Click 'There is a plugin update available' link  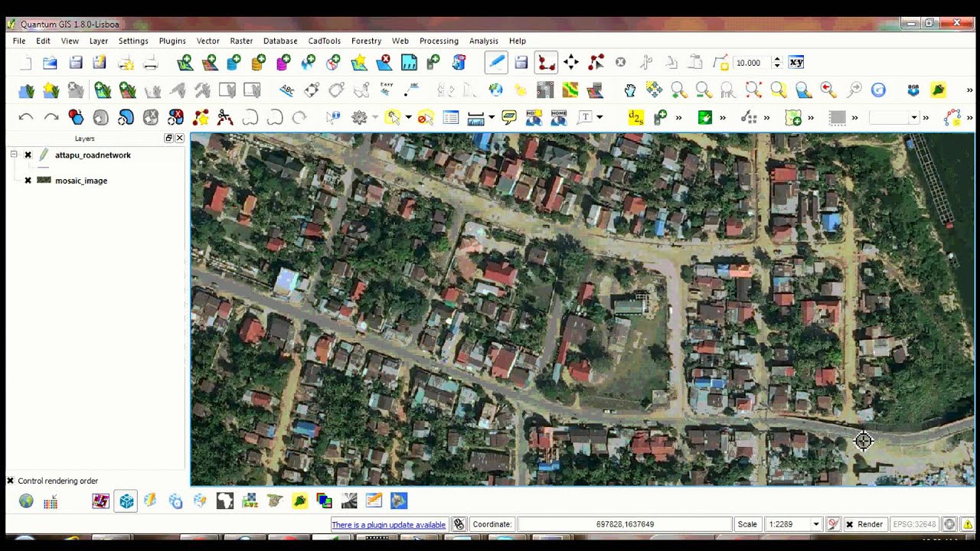(x=388, y=525)
